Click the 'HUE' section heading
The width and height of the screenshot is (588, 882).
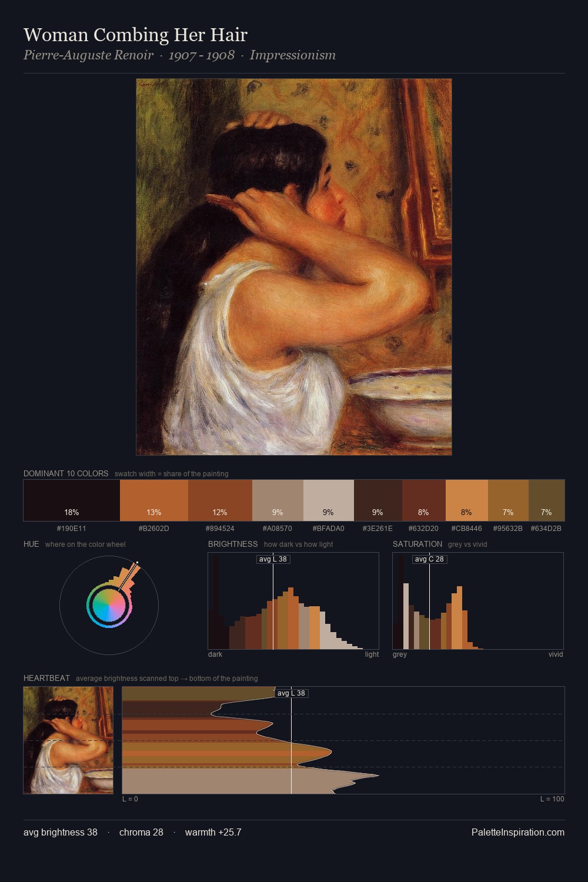coord(31,544)
